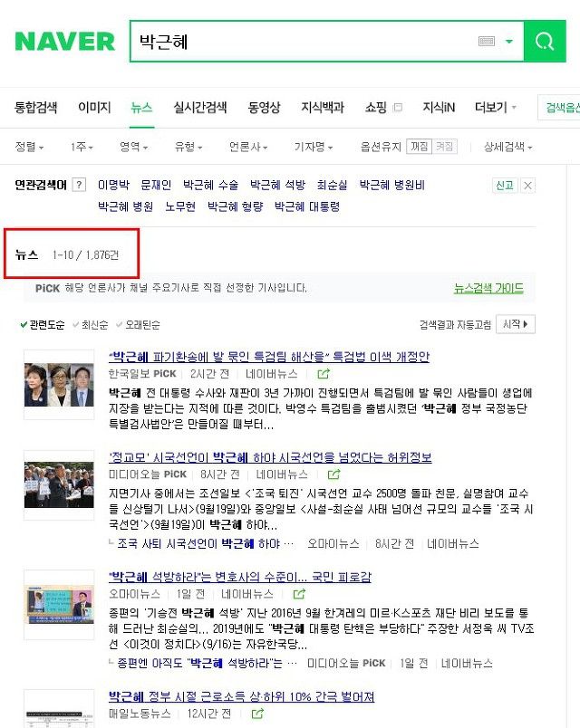Click the new-window icon next to 쇼핑
Image resolution: width=580 pixels, height=728 pixels.
[x=397, y=108]
